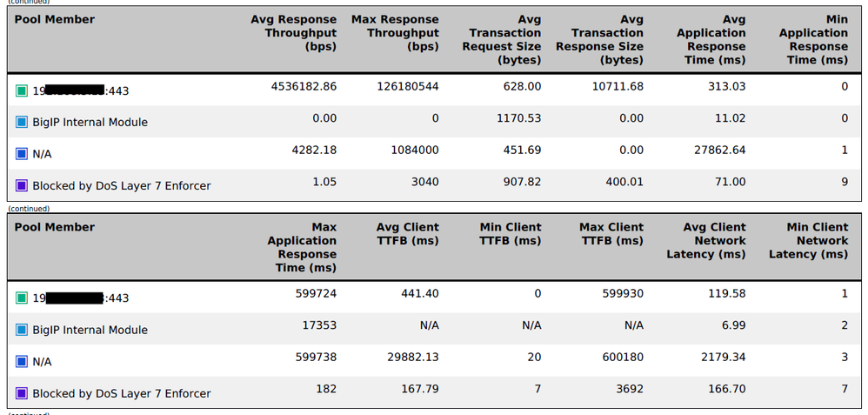Select the Max Response Throughput (bps) column header
Viewport: 868px width, 415px height.
pos(395,33)
